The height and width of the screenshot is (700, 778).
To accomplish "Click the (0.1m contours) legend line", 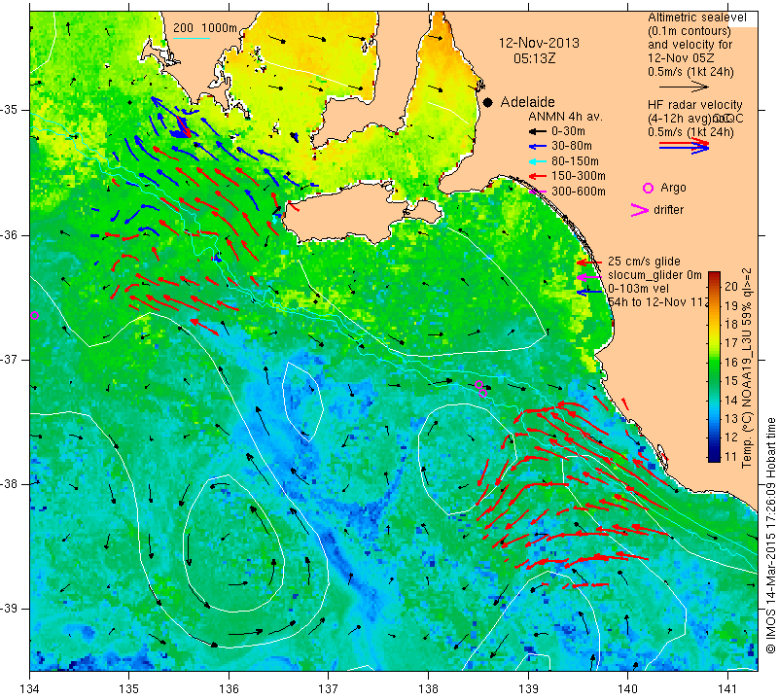I will tap(689, 31).
